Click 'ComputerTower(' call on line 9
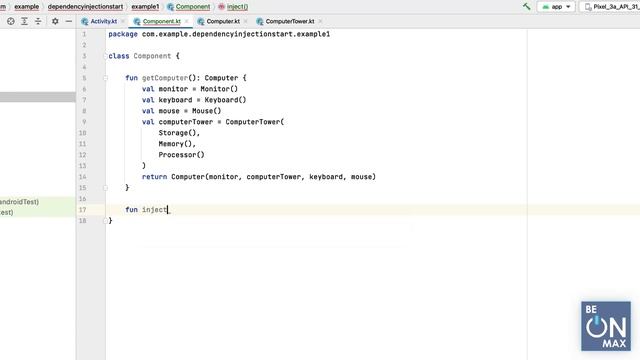Viewport: 640px width, 360px height. 255,122
